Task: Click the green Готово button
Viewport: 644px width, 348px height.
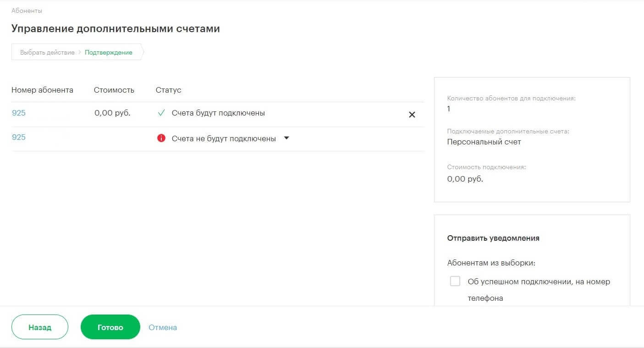Action: pyautogui.click(x=110, y=327)
